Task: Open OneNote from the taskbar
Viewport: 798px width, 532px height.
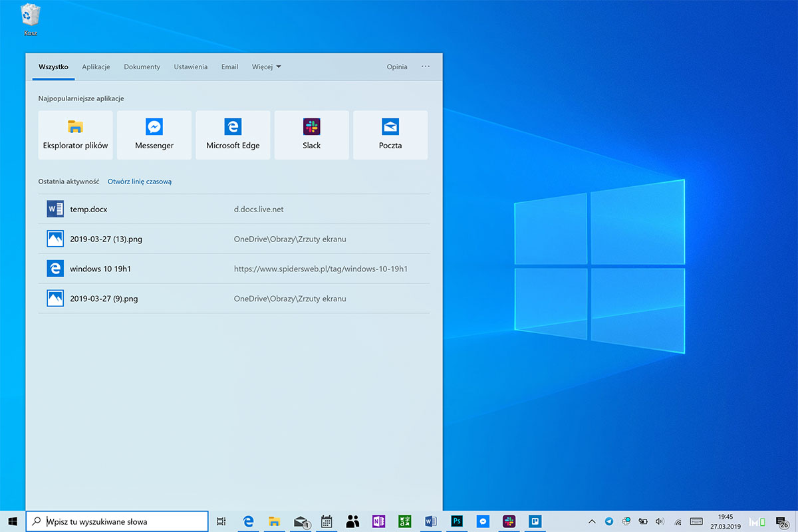Action: point(378,521)
